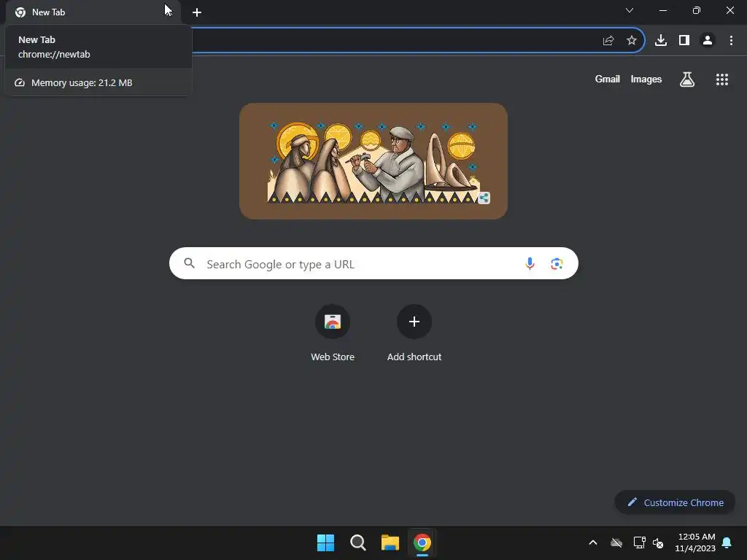Open a new tab with plus button
This screenshot has width=747, height=560.
pyautogui.click(x=197, y=12)
